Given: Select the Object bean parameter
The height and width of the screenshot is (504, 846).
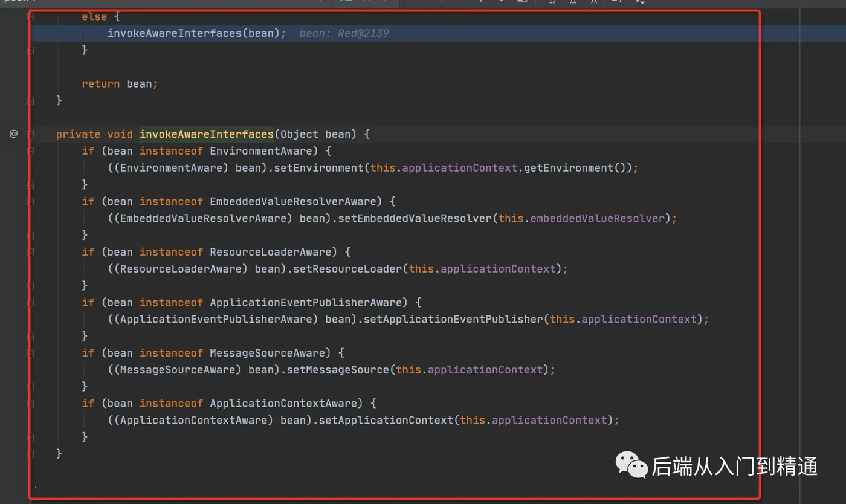Looking at the screenshot, I should click(315, 134).
